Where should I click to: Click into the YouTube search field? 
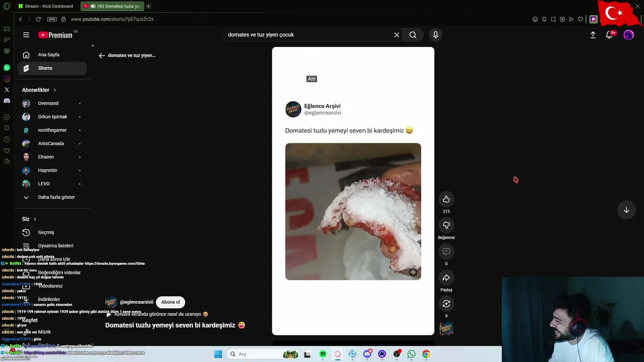(308, 35)
